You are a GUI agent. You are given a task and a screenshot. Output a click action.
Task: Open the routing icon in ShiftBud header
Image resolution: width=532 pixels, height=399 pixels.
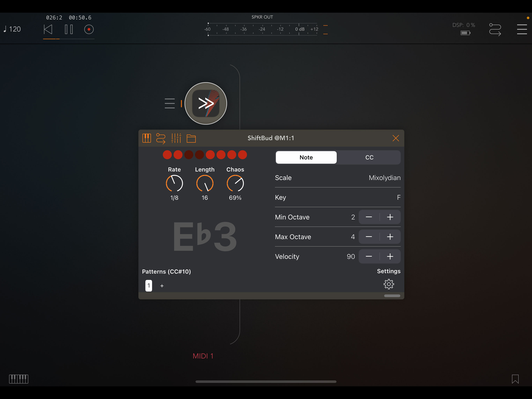[161, 138]
